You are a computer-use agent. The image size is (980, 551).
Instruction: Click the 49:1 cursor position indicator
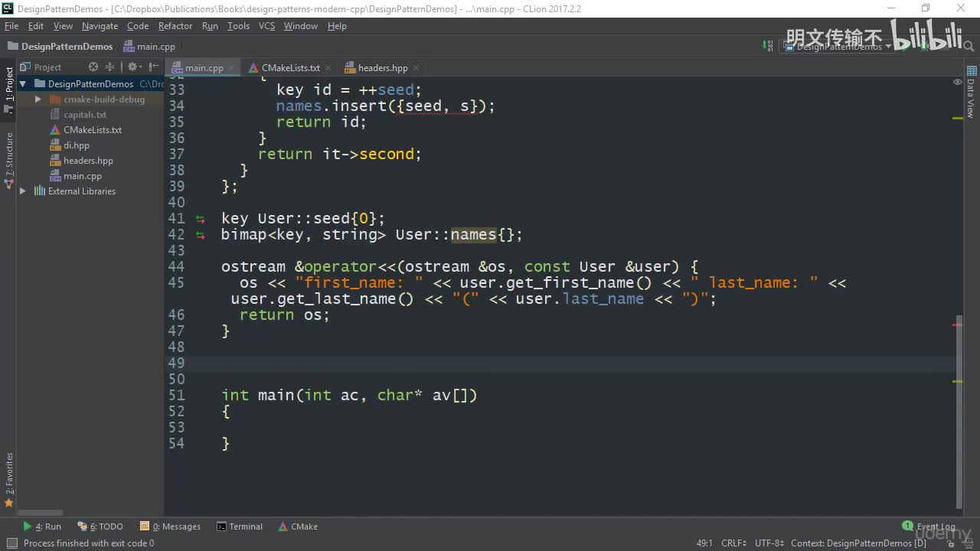click(704, 543)
